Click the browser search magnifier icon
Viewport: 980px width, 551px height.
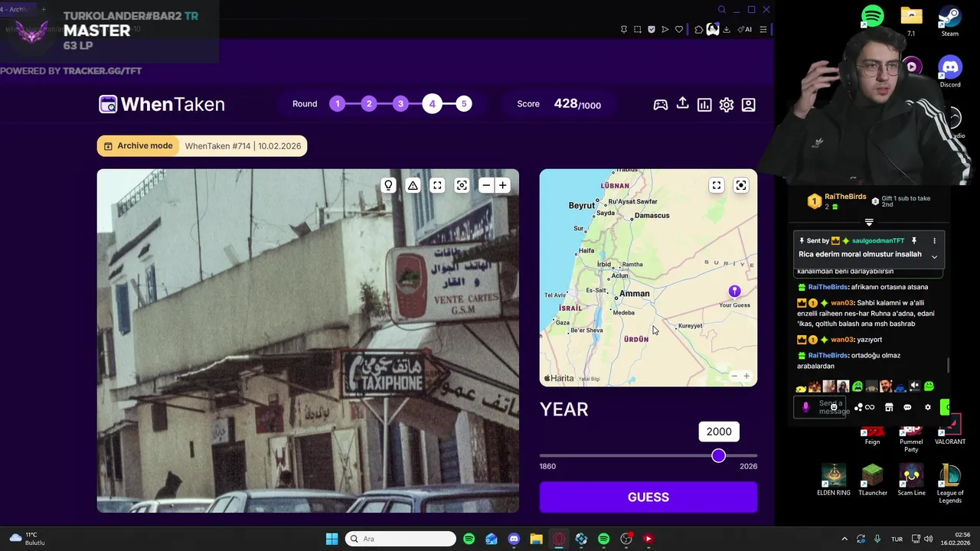(x=721, y=10)
